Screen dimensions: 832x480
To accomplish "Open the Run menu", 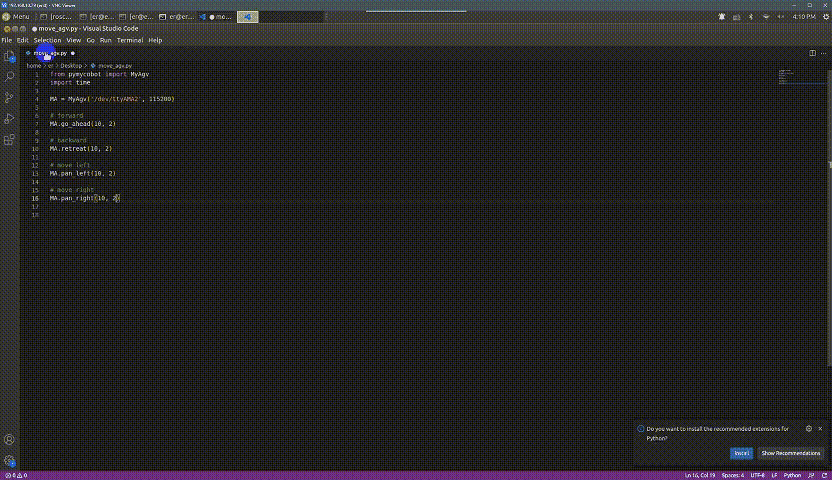I will pyautogui.click(x=106, y=40).
